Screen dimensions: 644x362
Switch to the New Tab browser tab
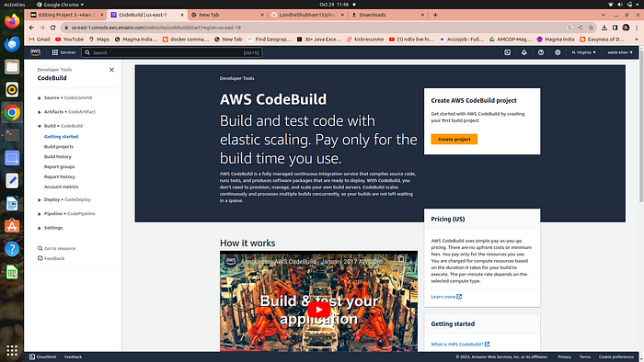click(x=227, y=15)
